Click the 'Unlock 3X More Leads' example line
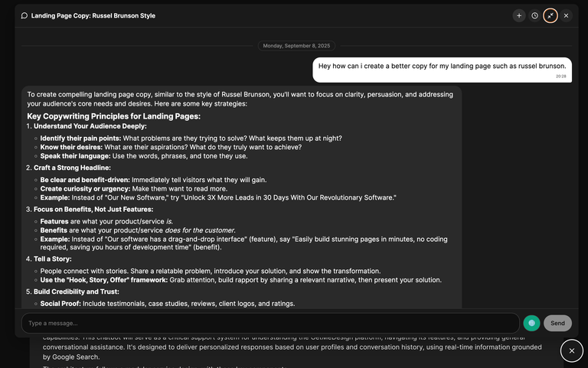The height and width of the screenshot is (368, 588). point(218,198)
